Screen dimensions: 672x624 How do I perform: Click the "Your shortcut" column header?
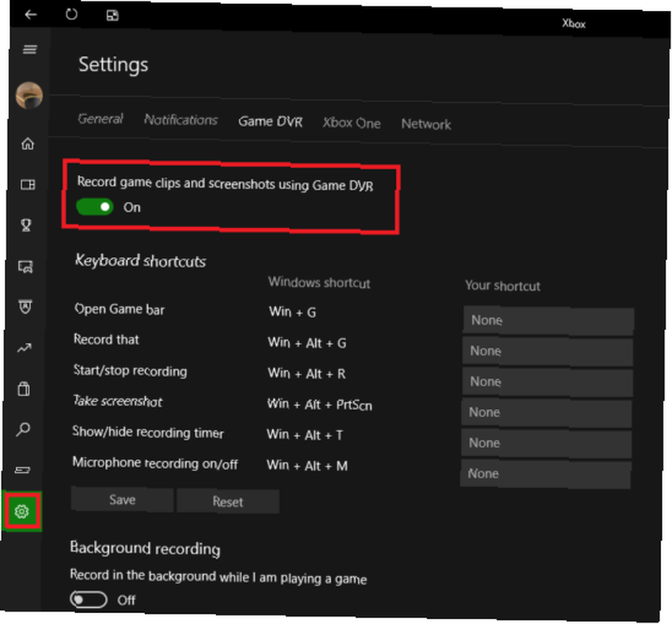click(x=503, y=286)
